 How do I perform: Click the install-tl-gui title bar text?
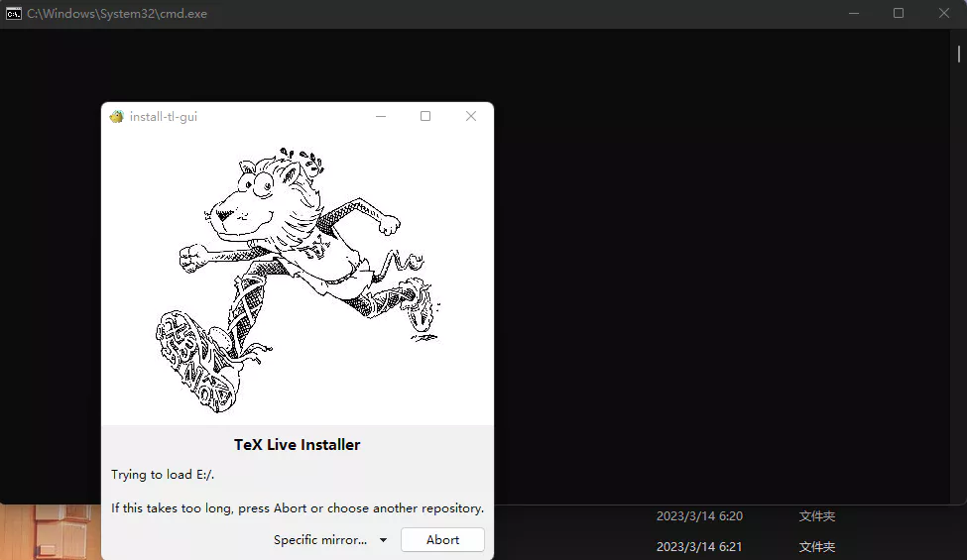(x=164, y=116)
